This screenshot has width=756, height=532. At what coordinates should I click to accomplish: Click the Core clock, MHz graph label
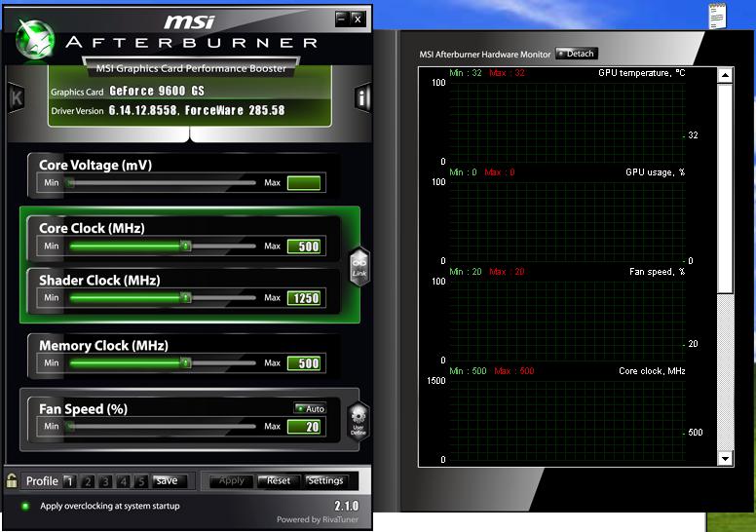tap(652, 371)
